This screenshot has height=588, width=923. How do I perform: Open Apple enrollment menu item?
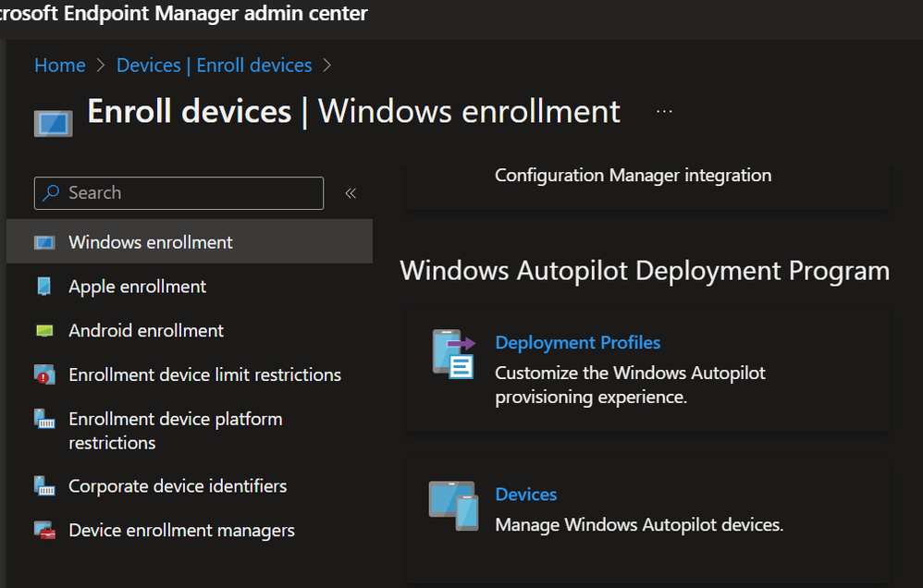click(190, 287)
